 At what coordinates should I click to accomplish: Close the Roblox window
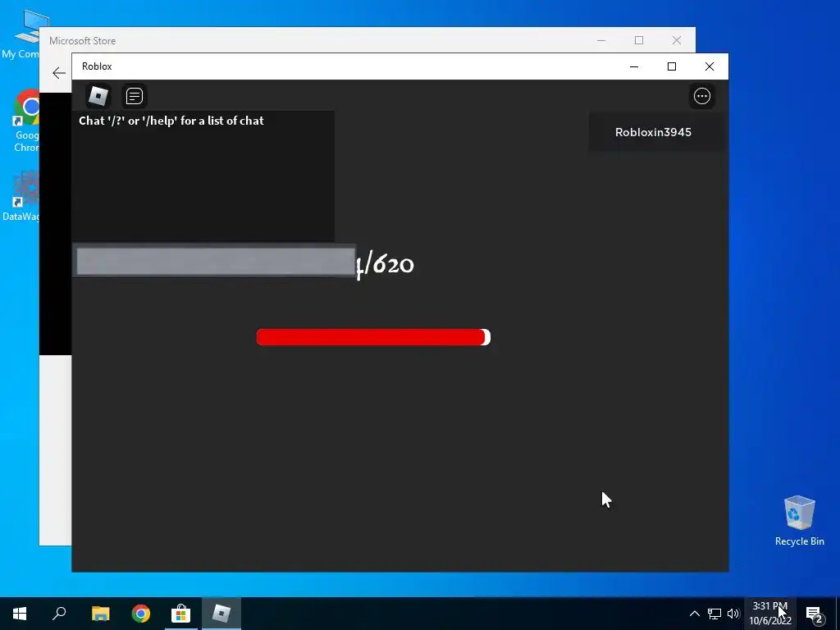click(710, 66)
